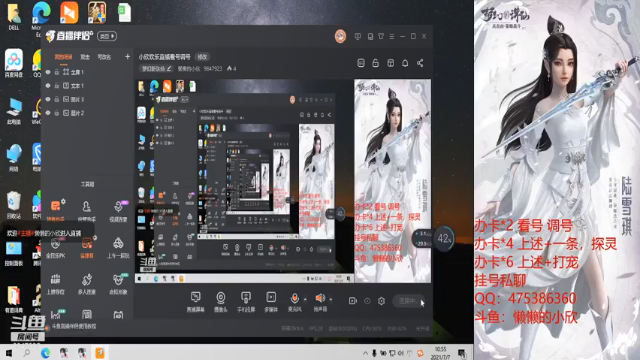640x360 pixels.
Task: Click the unlock padlock icon above the preview
Action: tap(376, 63)
